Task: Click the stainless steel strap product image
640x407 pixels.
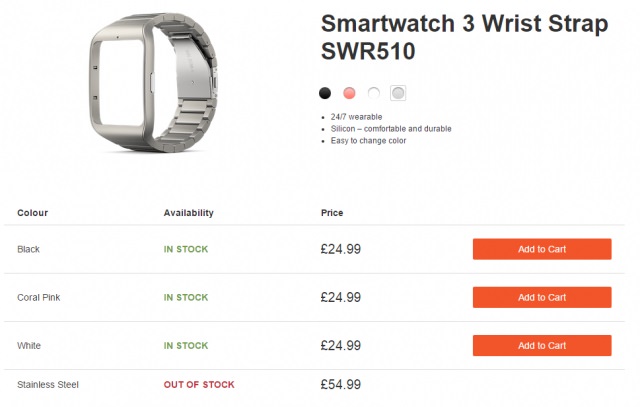Action: (x=155, y=82)
